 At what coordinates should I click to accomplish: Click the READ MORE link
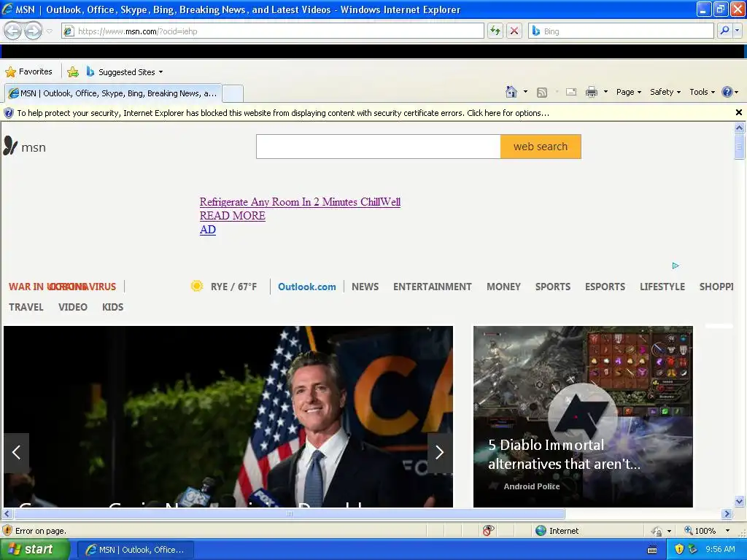pos(233,216)
